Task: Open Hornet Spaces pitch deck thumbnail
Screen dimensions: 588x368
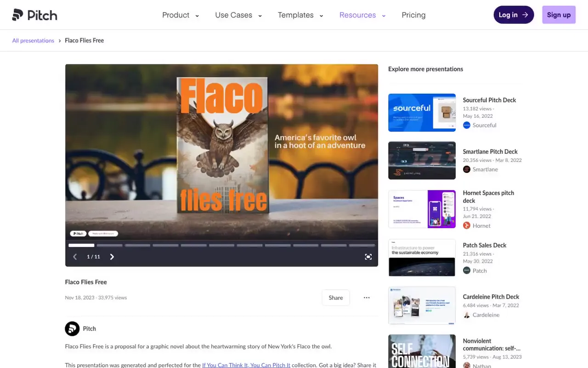Action: click(x=422, y=209)
